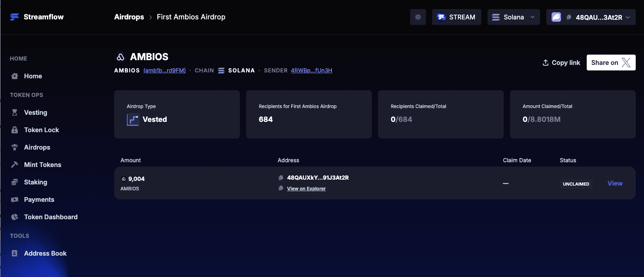Image resolution: width=644 pixels, height=277 pixels.
Task: Click the View on Explorer link
Action: tap(306, 189)
